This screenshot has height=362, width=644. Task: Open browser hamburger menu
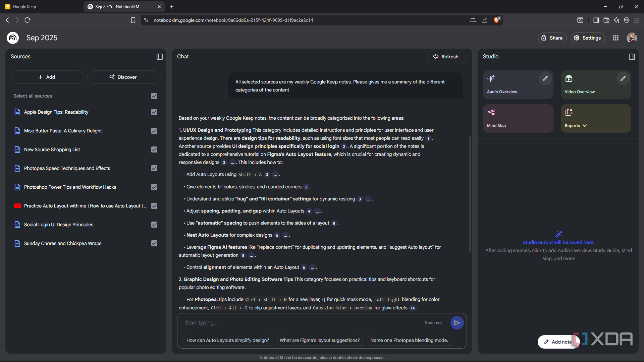636,20
